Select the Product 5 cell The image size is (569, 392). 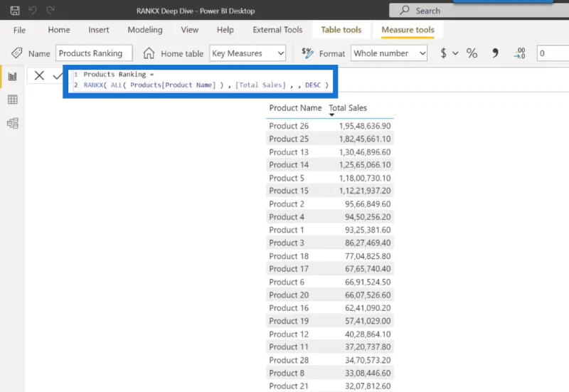(287, 179)
